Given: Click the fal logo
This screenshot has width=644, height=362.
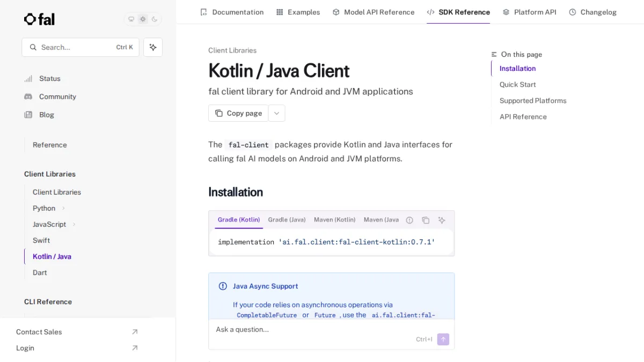Looking at the screenshot, I should coord(39,19).
